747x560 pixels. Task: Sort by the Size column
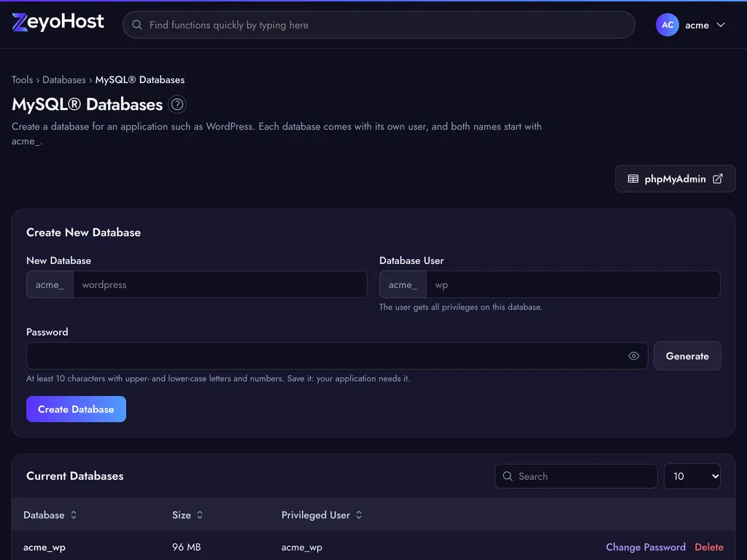tap(187, 515)
